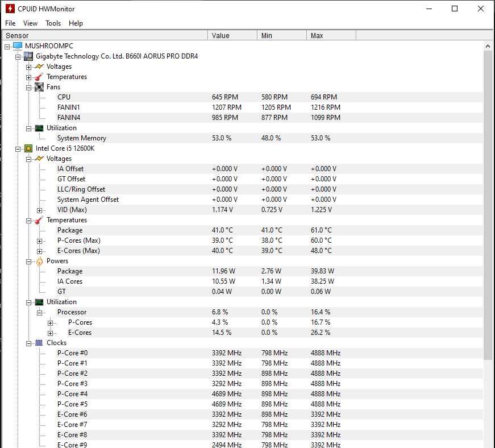Click the vertical scrollbar thumb

(x=488, y=205)
